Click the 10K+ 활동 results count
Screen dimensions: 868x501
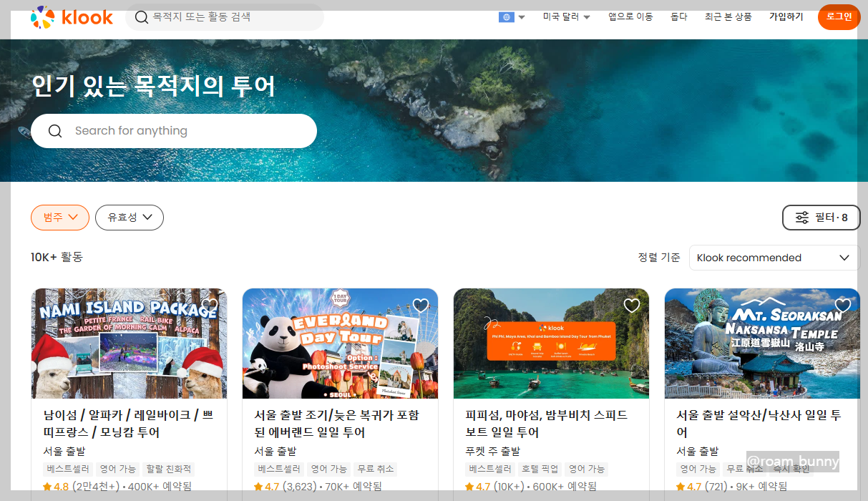57,257
